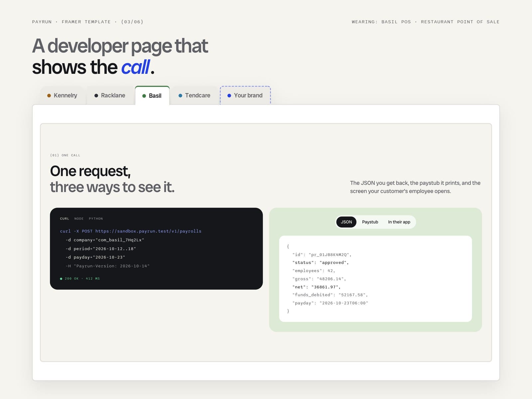Image resolution: width=532 pixels, height=399 pixels.
Task: Click the WEARING: BASIL POS header text
Action: (426, 22)
